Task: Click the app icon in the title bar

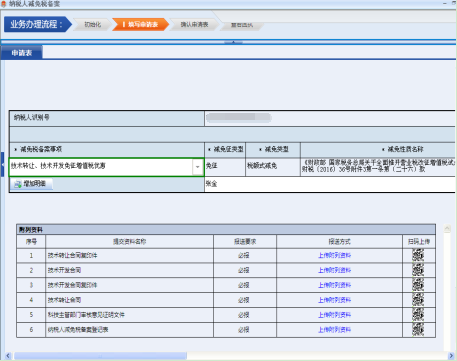Action: pos(4,4)
